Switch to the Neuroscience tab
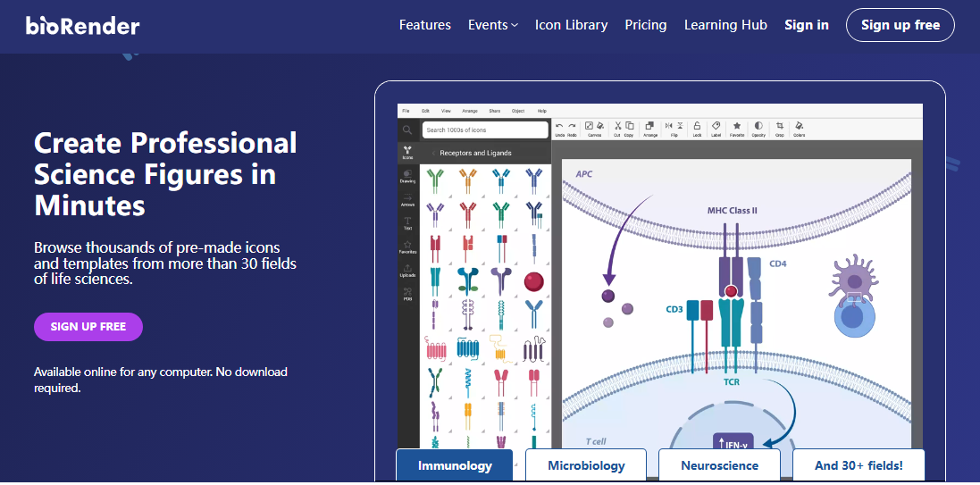 coord(719,465)
